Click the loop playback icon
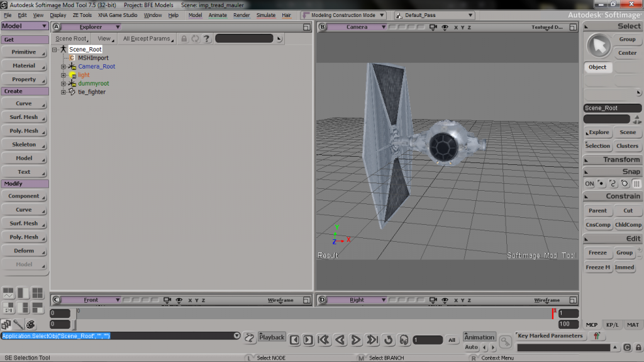Viewport: 644px width, 362px height. pos(388,340)
